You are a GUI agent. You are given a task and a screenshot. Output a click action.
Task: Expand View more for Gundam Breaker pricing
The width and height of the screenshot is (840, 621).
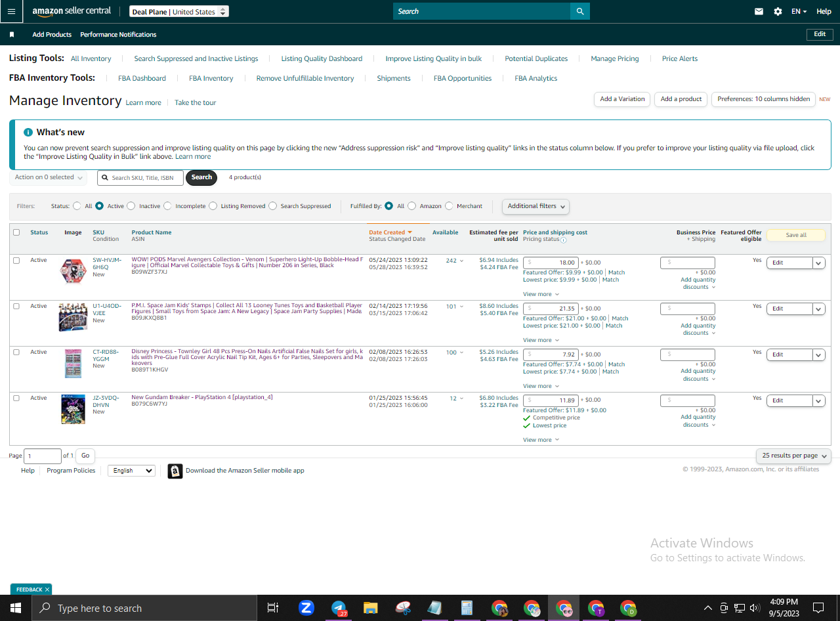[541, 440]
